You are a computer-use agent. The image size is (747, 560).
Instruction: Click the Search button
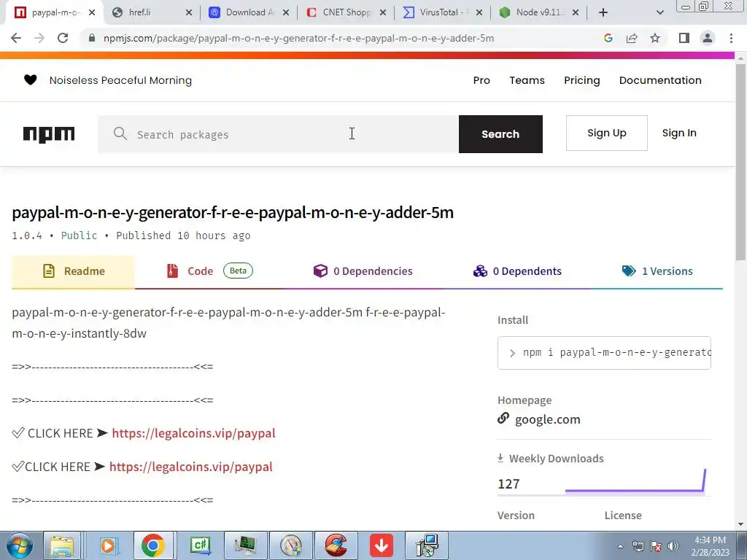coord(500,134)
